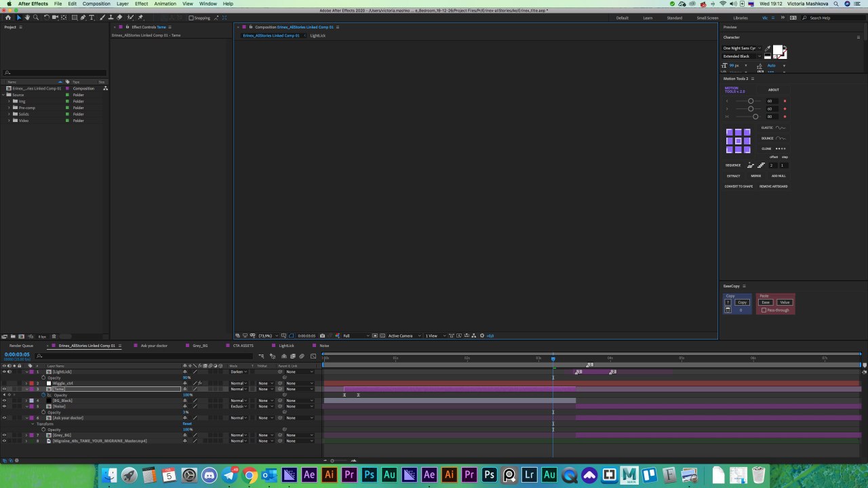
Task: Click the third Motion Tools slider handle at 80
Action: pyautogui.click(x=755, y=117)
